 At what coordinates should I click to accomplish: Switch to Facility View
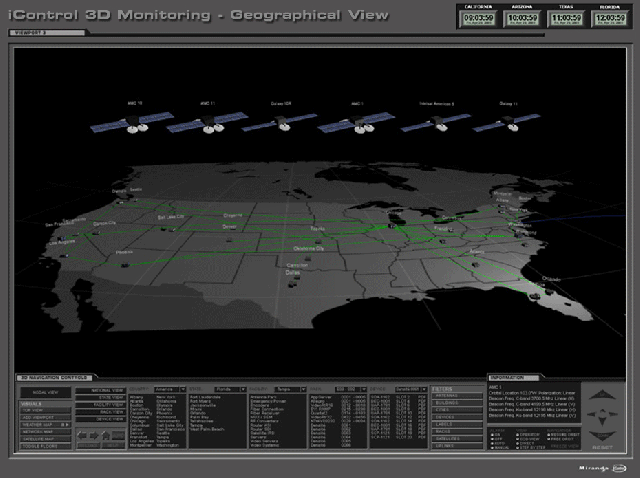coord(100,405)
